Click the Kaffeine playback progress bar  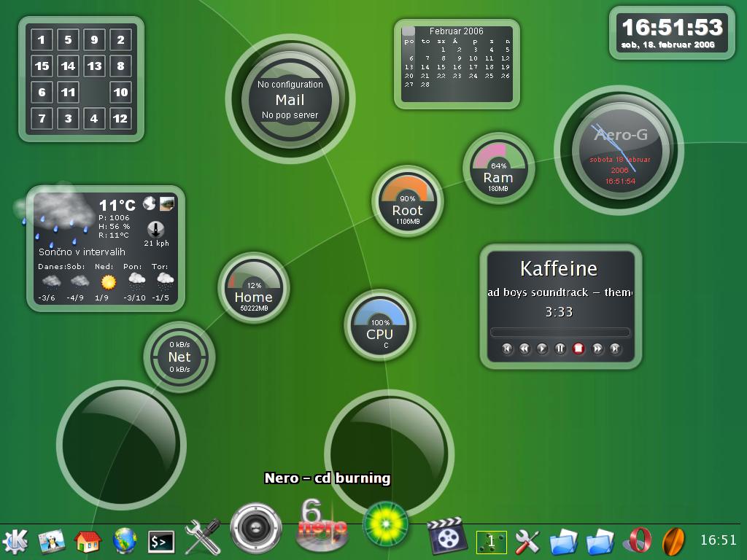point(560,332)
